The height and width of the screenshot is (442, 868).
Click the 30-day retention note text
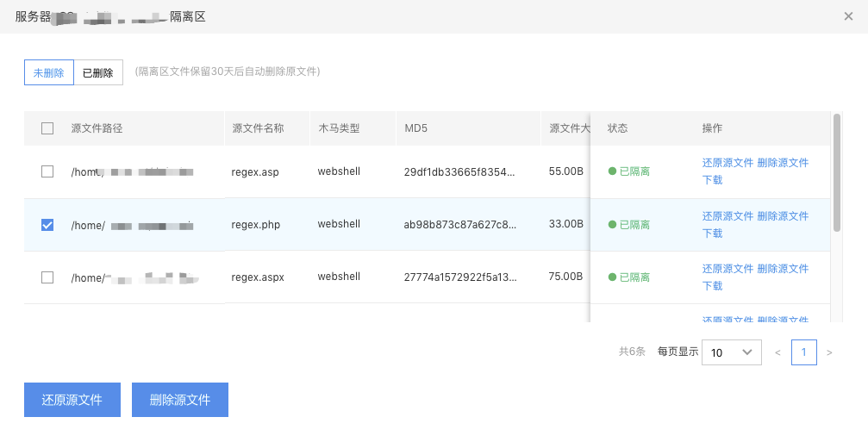228,72
